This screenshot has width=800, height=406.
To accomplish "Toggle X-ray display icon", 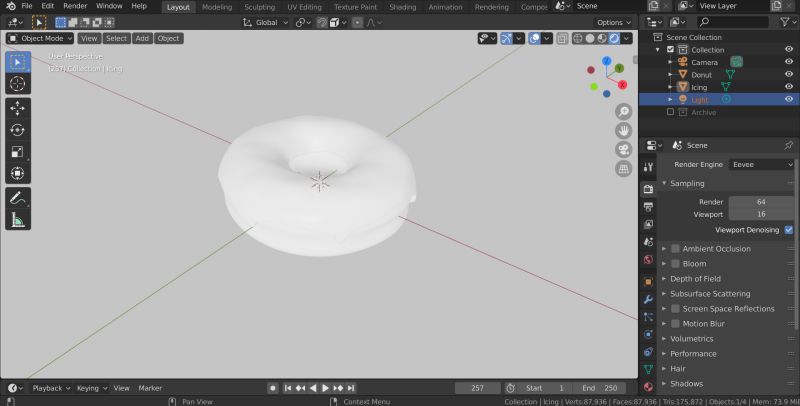I will [x=562, y=38].
